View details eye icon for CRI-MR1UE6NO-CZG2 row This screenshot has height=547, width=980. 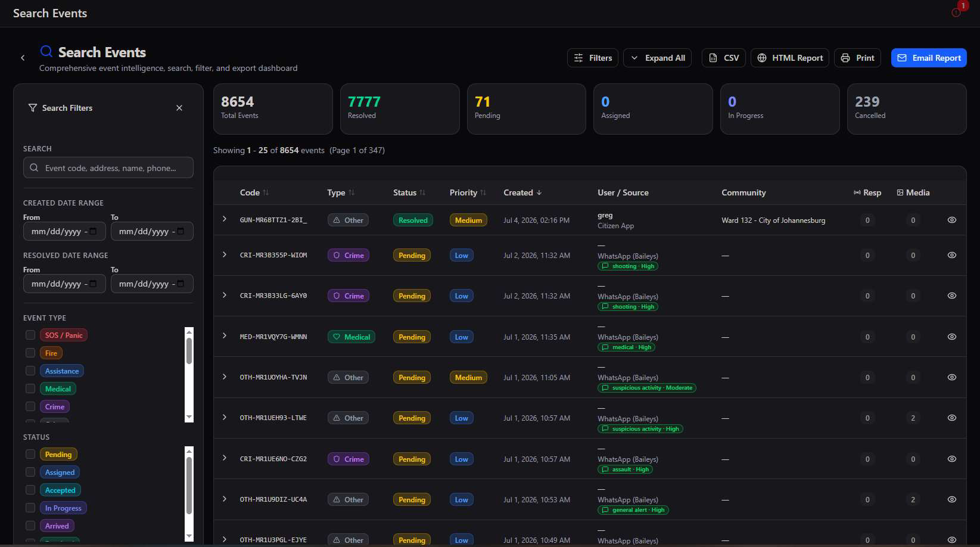pos(952,459)
